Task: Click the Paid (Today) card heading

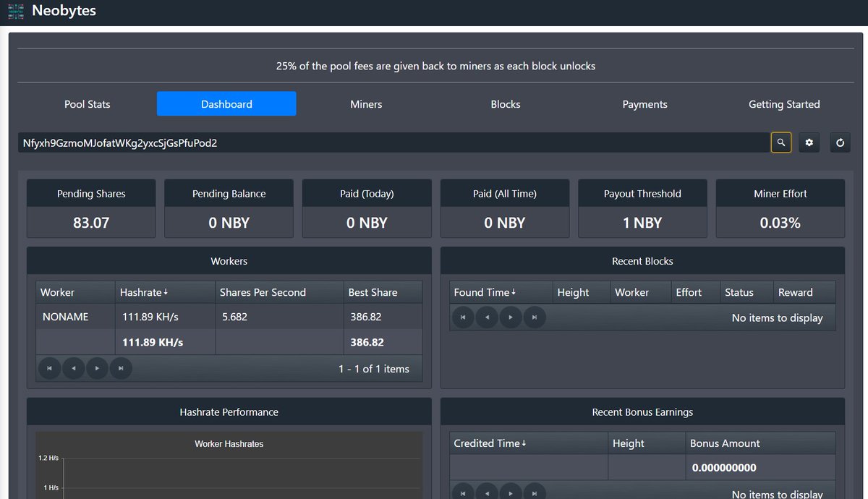Action: point(367,194)
